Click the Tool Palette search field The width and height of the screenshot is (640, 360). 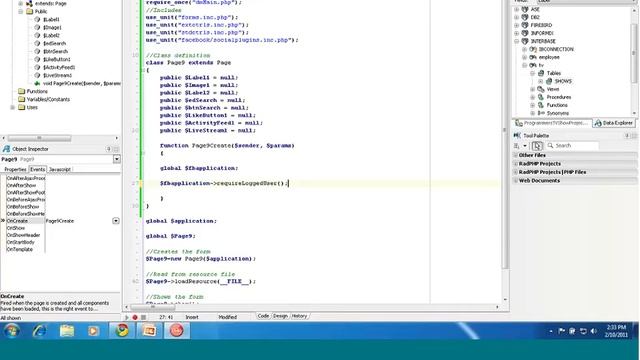[x=572, y=146]
